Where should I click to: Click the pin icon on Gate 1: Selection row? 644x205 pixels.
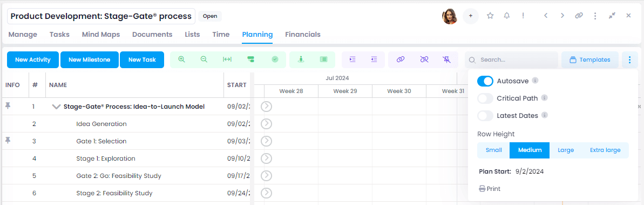[x=8, y=141]
